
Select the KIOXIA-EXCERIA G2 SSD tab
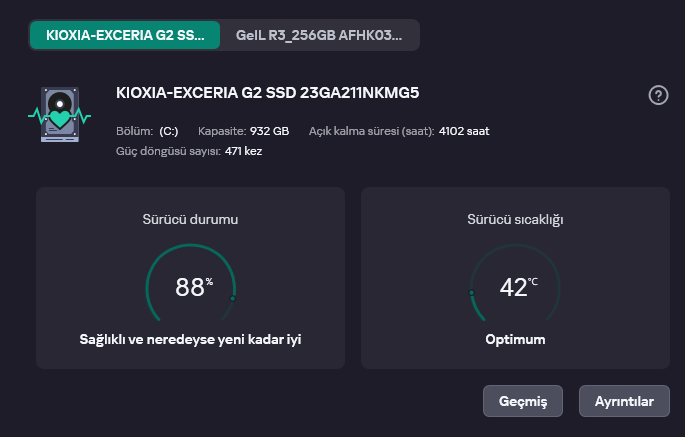tap(125, 35)
